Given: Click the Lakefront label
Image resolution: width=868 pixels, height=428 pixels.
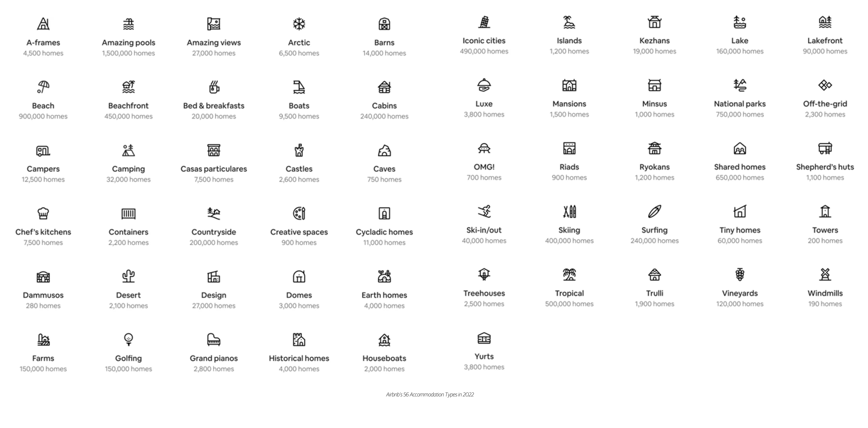Looking at the screenshot, I should 825,41.
